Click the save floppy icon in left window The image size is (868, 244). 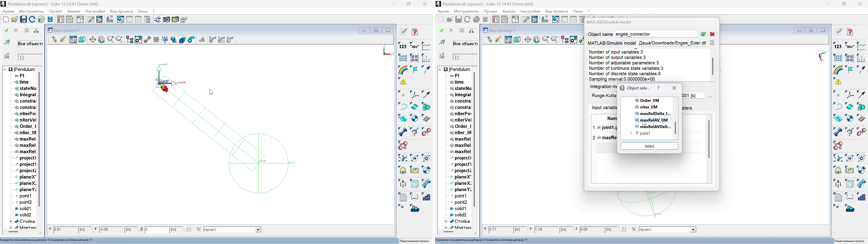click(24, 20)
